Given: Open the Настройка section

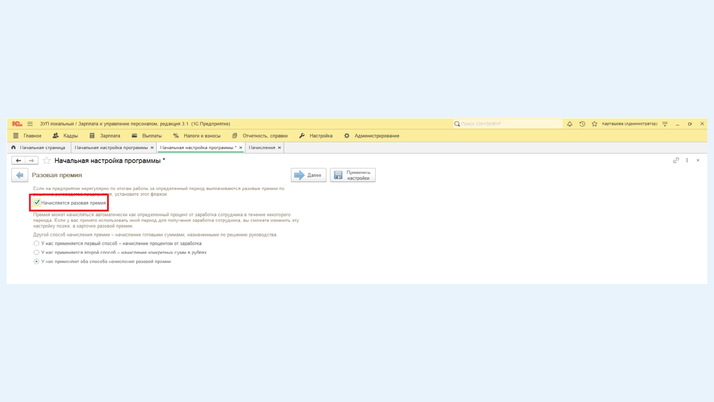Looking at the screenshot, I should [x=316, y=136].
